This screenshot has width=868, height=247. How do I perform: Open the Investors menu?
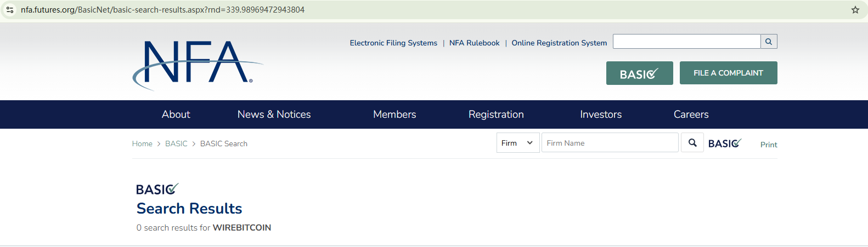(x=601, y=114)
